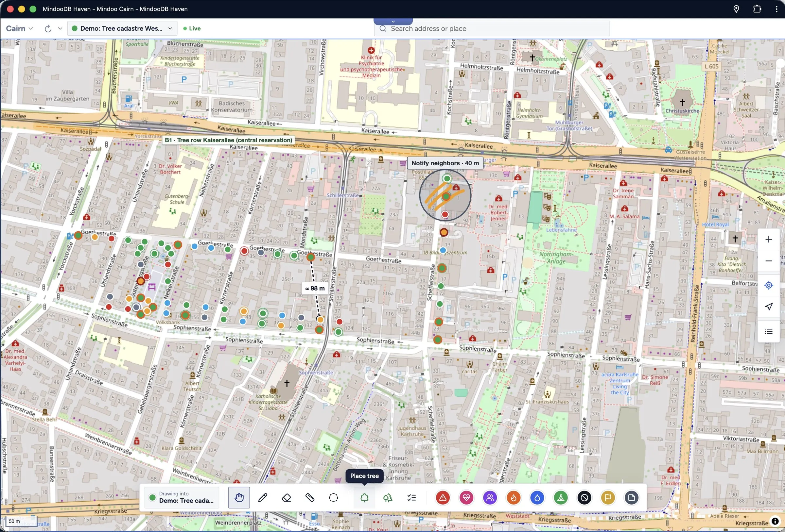Focus the Search address or place field

coord(492,29)
